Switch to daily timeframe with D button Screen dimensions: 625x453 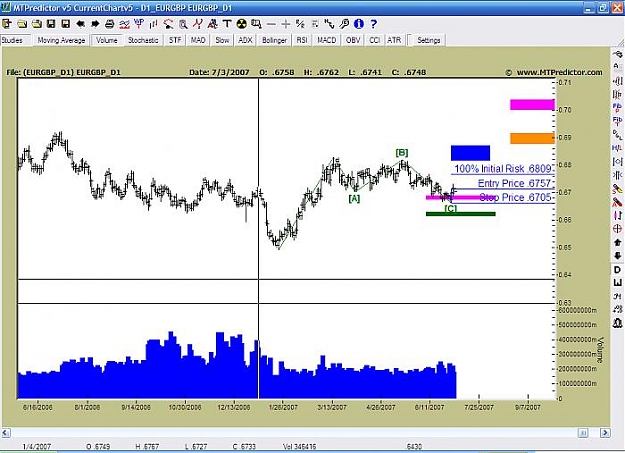pos(617,270)
